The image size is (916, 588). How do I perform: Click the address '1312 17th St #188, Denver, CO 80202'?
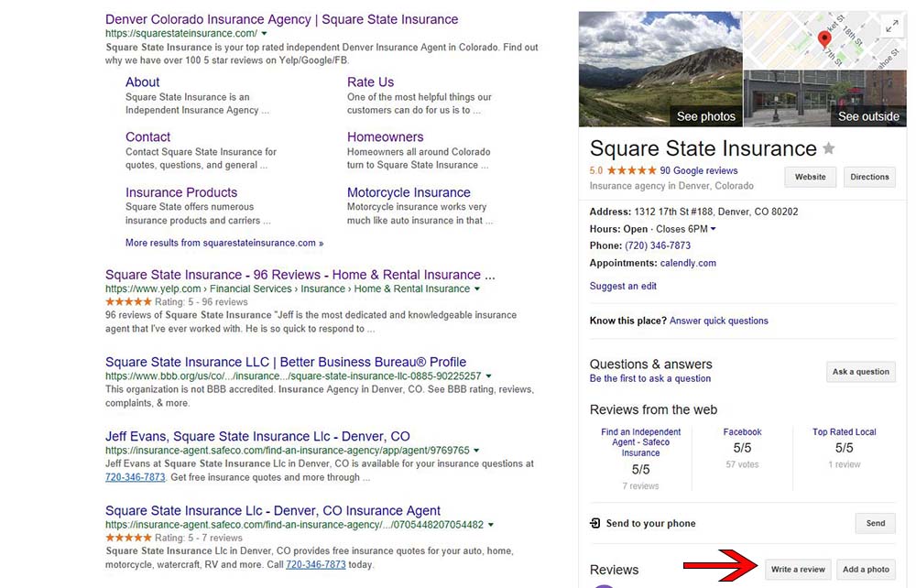716,212
